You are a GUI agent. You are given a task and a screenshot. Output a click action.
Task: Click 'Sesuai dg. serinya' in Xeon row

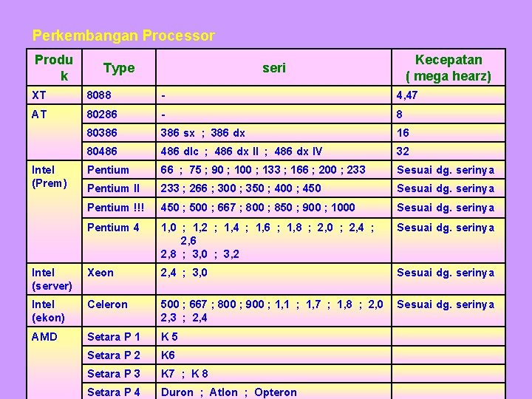coord(446,273)
